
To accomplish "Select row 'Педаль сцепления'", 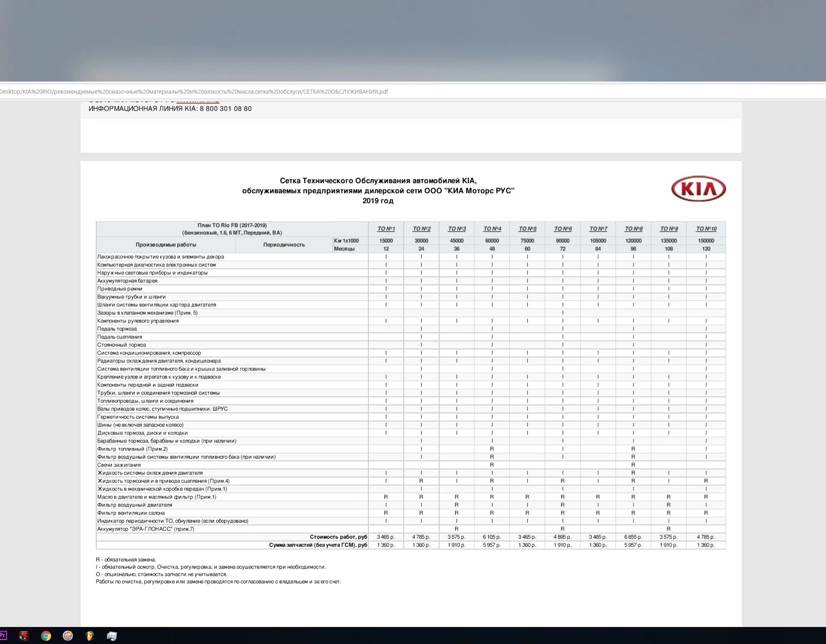I will (411, 337).
